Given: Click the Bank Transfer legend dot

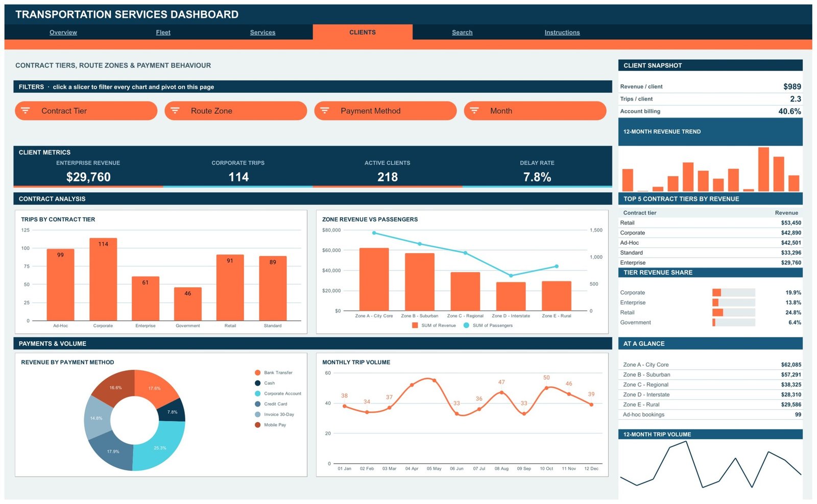Looking at the screenshot, I should (x=258, y=373).
